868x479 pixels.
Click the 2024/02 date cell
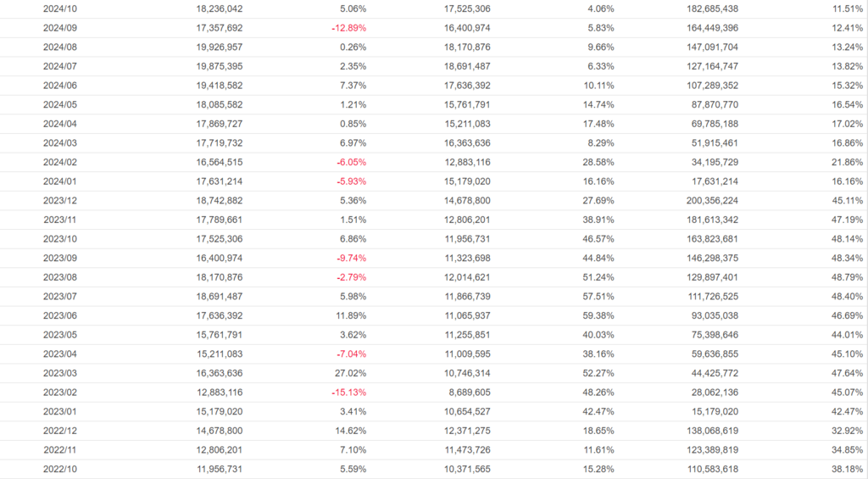point(59,162)
